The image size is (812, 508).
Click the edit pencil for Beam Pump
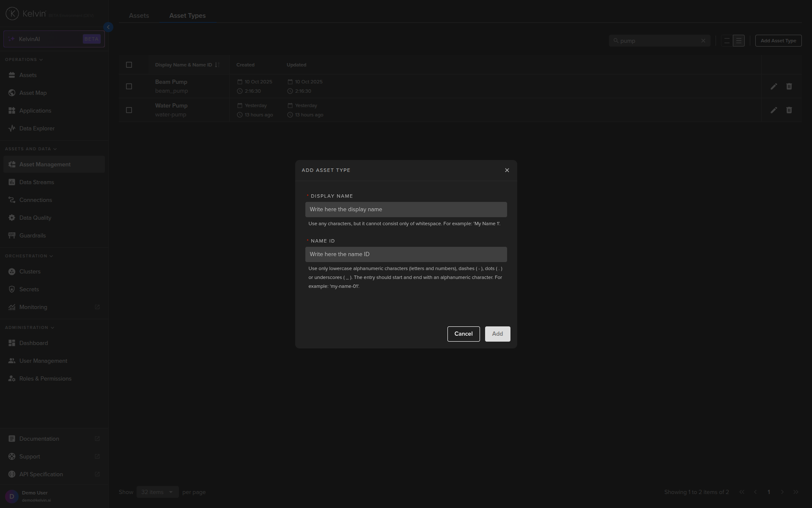click(x=774, y=86)
